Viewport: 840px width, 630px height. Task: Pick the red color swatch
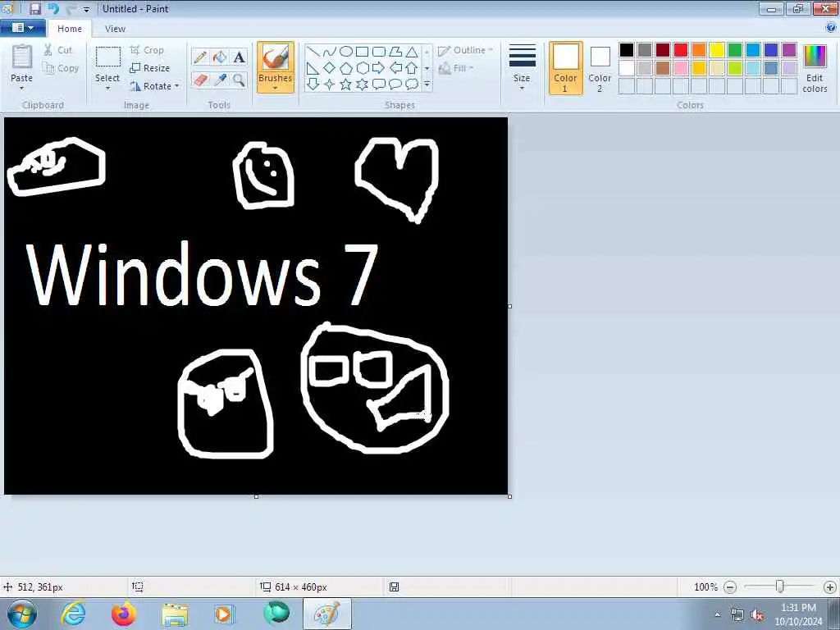[x=681, y=50]
